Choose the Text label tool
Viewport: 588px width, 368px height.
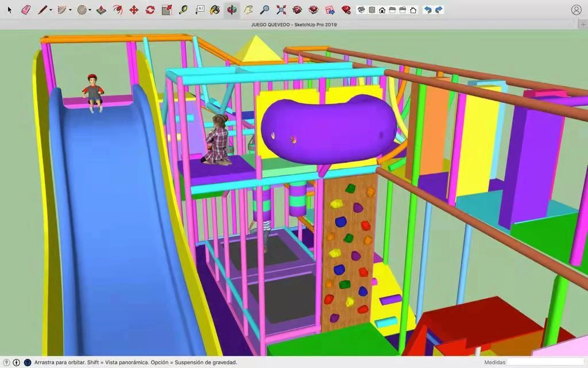[199, 10]
